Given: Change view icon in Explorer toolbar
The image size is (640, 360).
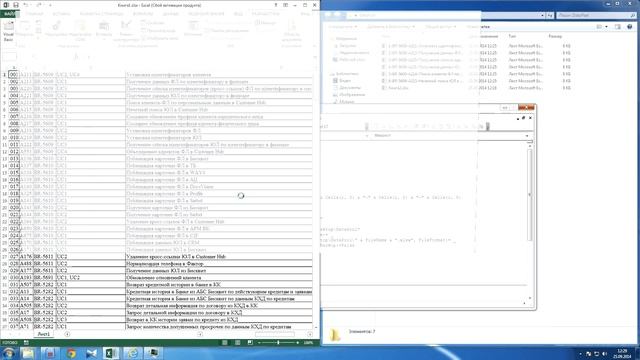Looking at the screenshot, I should point(599,27).
